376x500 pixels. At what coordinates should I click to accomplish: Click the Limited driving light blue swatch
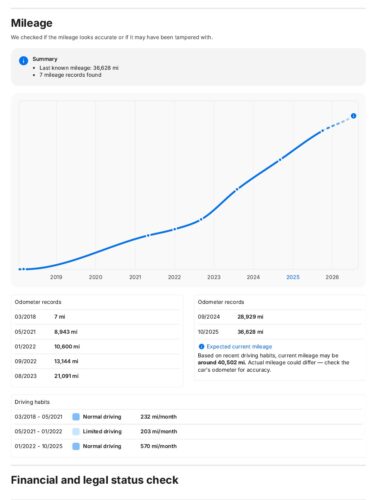[x=76, y=431]
